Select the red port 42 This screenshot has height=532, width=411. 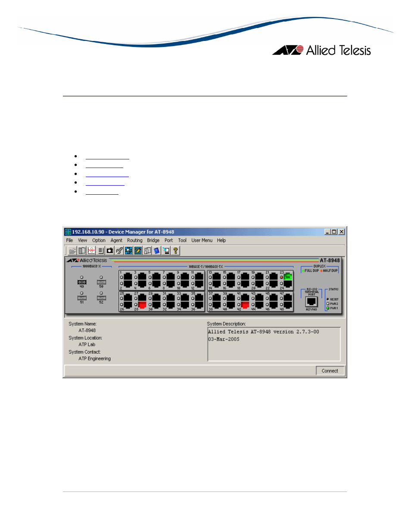[x=245, y=305]
